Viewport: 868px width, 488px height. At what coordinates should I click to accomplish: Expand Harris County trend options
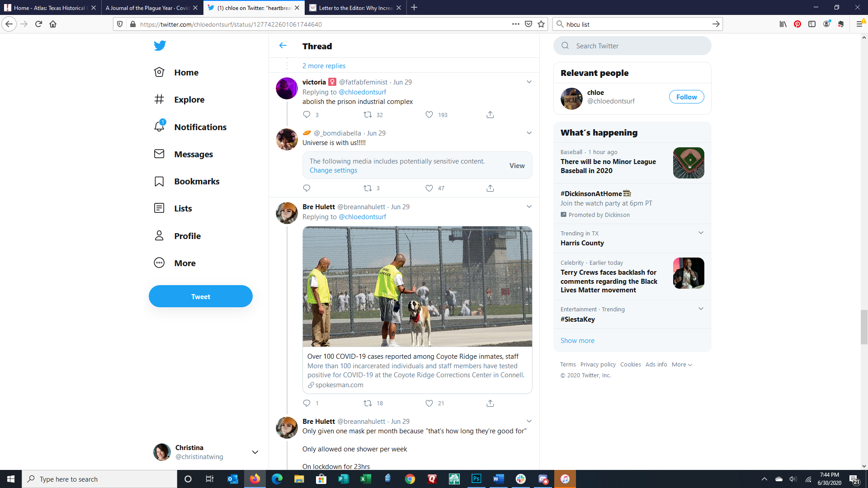(x=701, y=233)
